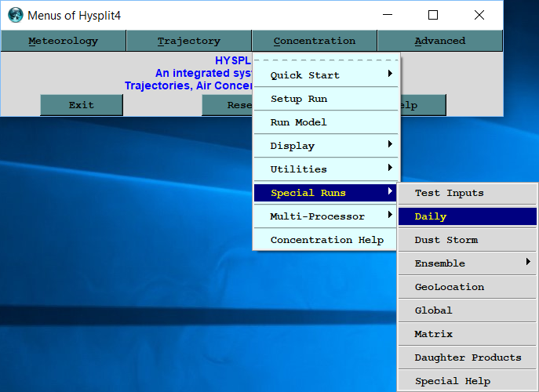Click the Hysplit4 globe title icon
Viewport: 539px width, 392px height.
click(16, 15)
